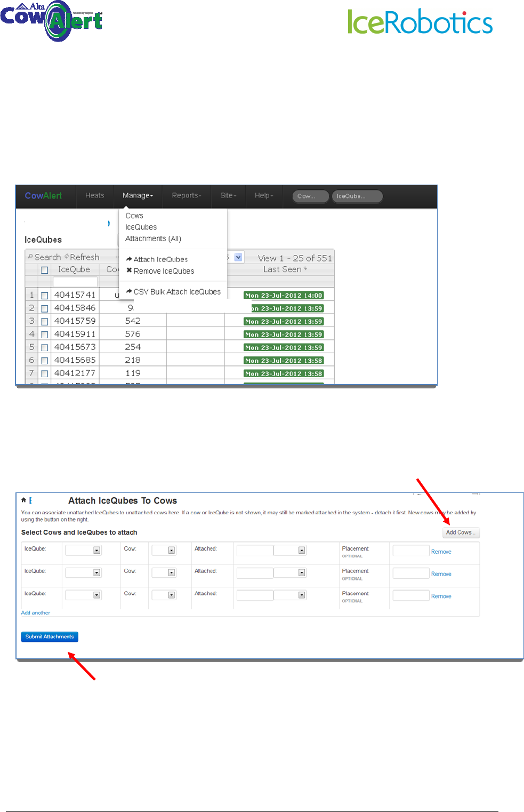
Task: Focus the IceQube column filter input
Action: click(x=75, y=282)
